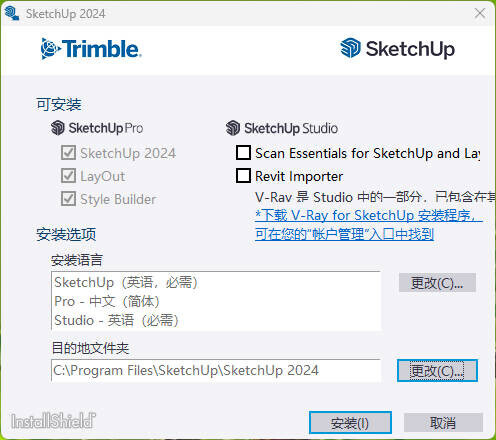496x440 pixels.
Task: Close the SketchUp 2024 installer window
Action: [480, 13]
